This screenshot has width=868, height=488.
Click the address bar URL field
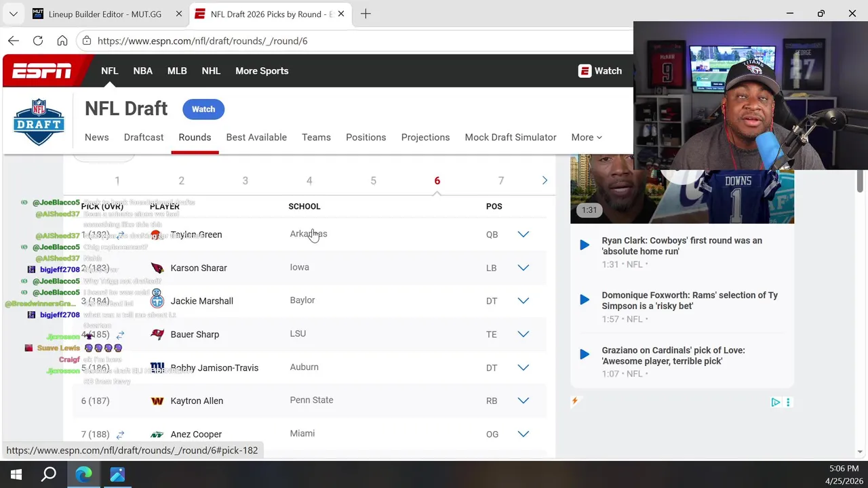pyautogui.click(x=202, y=41)
